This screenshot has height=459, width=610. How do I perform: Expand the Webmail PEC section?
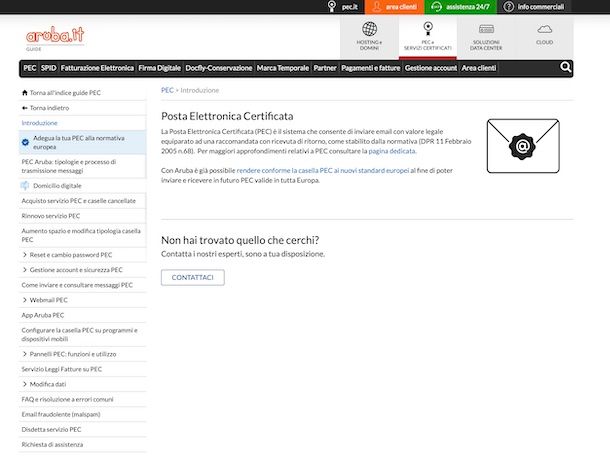[x=25, y=300]
